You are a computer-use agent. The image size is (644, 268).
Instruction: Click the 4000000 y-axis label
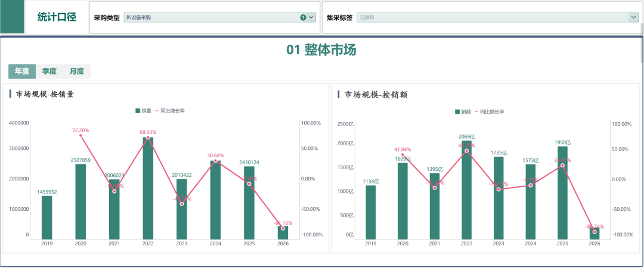pos(18,123)
